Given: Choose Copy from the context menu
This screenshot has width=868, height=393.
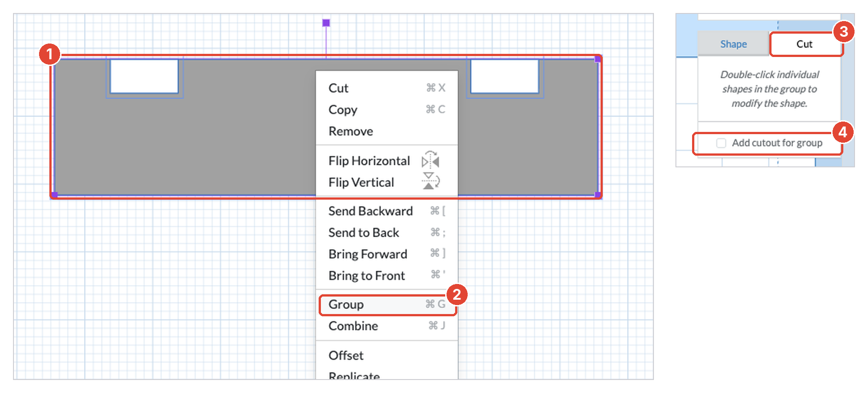Looking at the screenshot, I should (x=386, y=109).
